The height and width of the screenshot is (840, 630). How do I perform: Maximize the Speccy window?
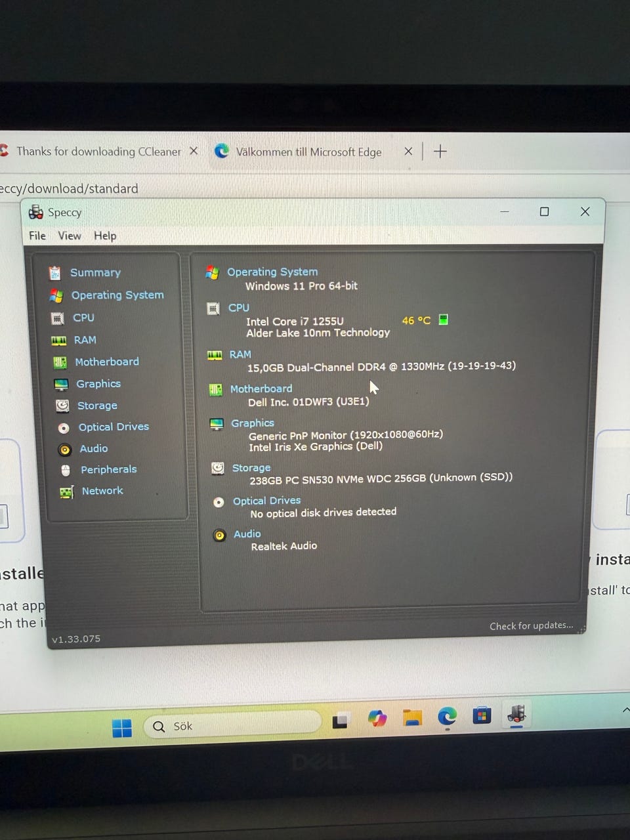pyautogui.click(x=544, y=211)
